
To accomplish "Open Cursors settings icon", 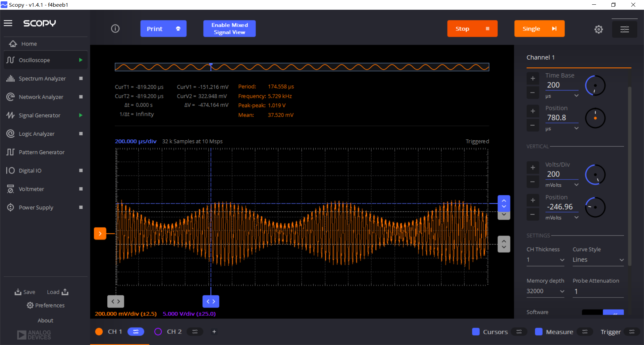I will click(519, 332).
